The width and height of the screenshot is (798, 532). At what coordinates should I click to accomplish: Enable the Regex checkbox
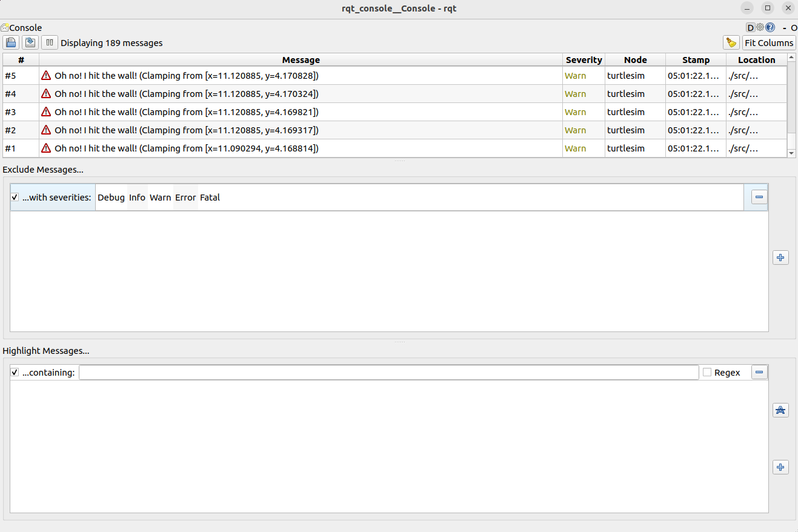pyautogui.click(x=707, y=373)
